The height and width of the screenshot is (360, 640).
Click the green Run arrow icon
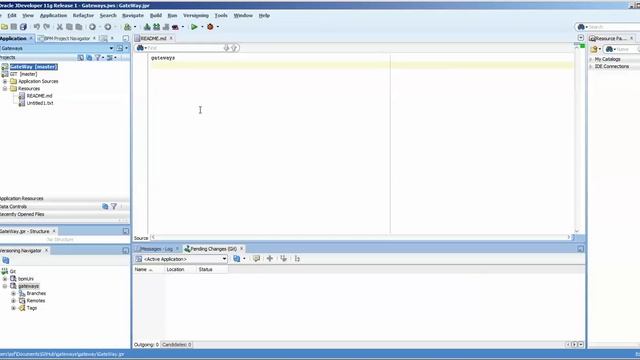(194, 27)
